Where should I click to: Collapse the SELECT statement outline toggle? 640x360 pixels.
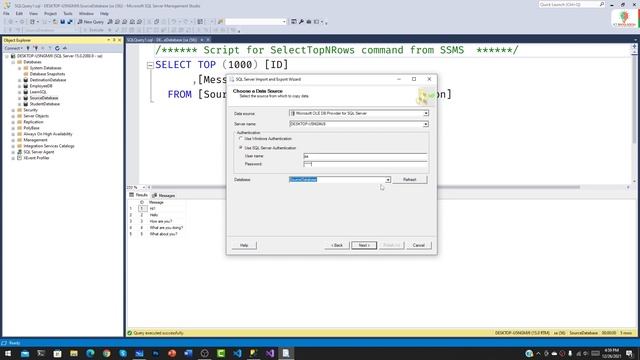point(150,65)
